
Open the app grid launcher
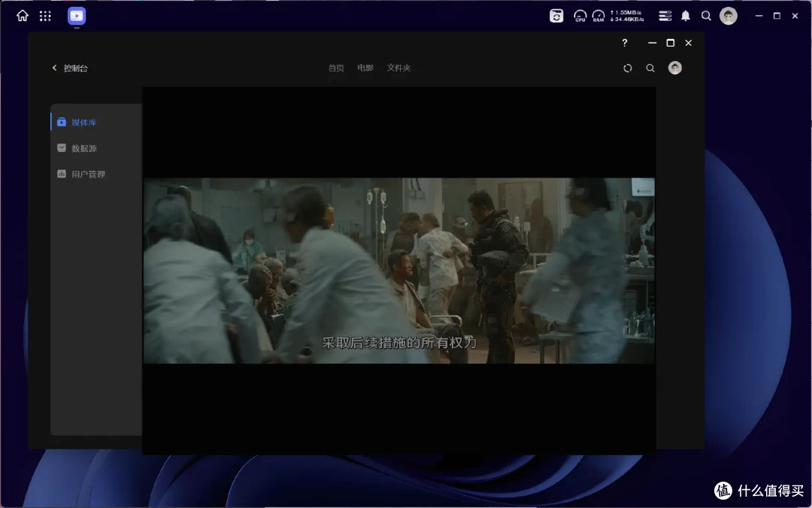pyautogui.click(x=46, y=16)
